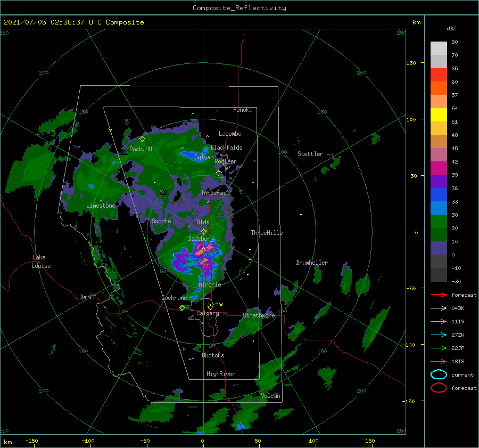Click the Banff label

pos(88,297)
